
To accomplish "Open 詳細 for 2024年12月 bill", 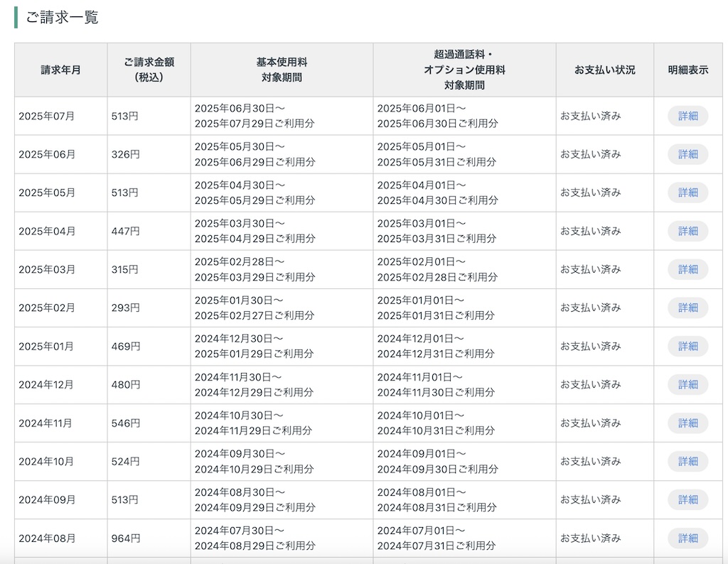I will [x=687, y=384].
